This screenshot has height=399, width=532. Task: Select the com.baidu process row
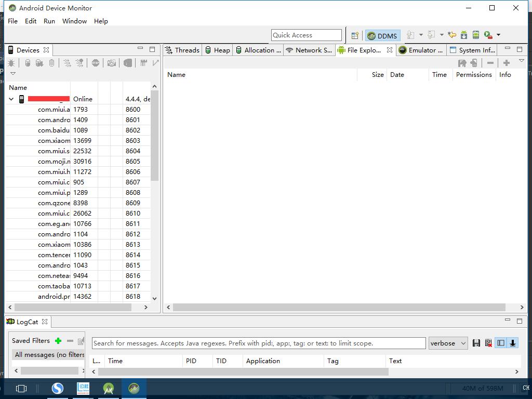coord(77,130)
